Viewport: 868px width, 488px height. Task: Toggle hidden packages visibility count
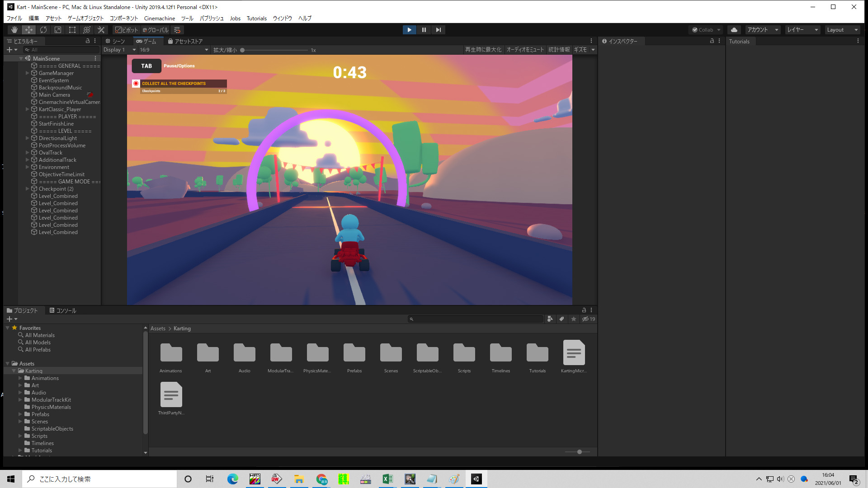pyautogui.click(x=589, y=319)
